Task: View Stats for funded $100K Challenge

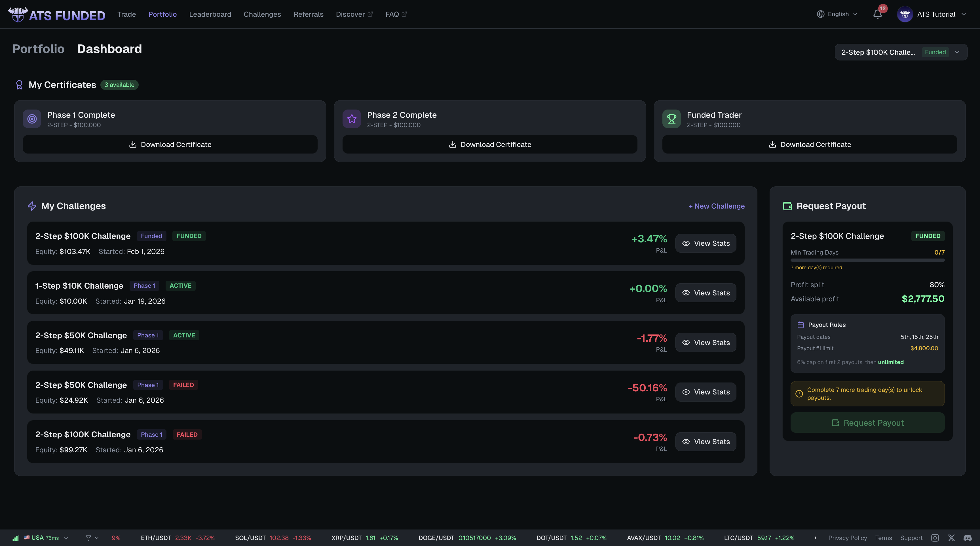Action: [x=706, y=243]
